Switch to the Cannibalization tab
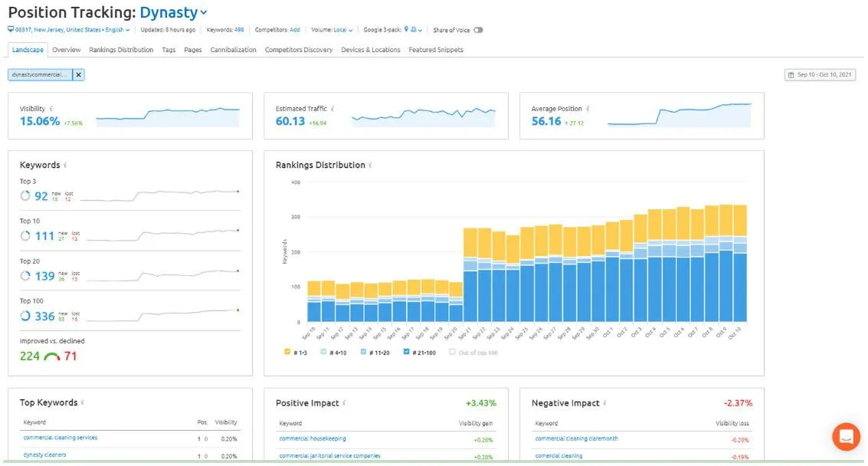Image resolution: width=868 pixels, height=466 pixels. click(233, 50)
